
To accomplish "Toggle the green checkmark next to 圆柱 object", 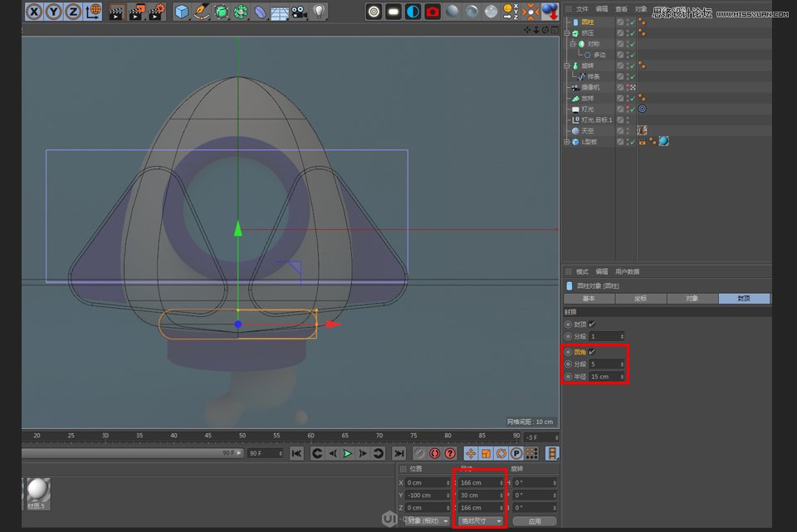I will (x=632, y=21).
